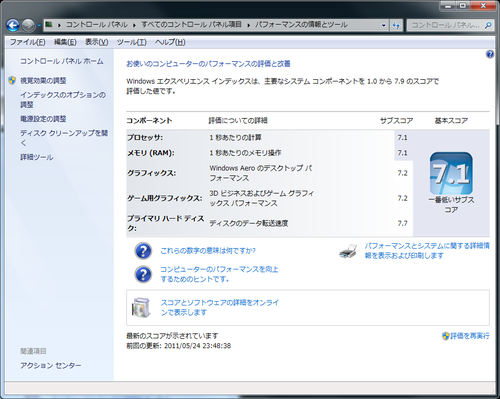Click the control panel icon in address bar
Viewport: 500px width, 399px height.
(x=49, y=24)
